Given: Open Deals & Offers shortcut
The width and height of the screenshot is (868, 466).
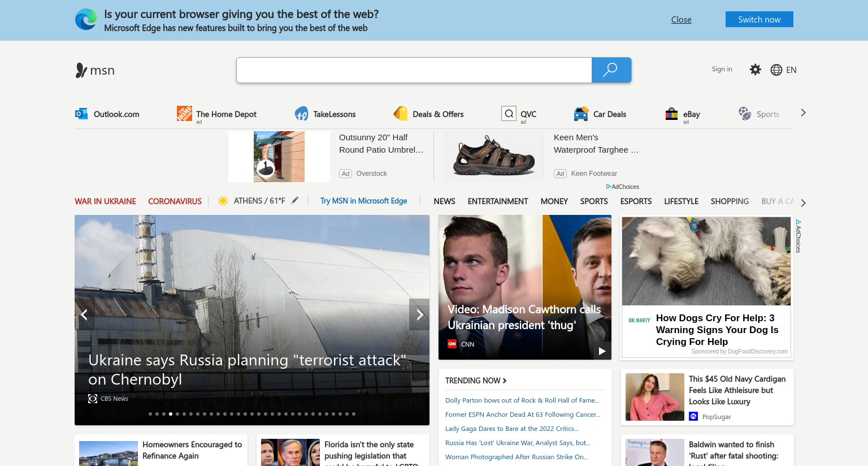Looking at the screenshot, I should click(x=428, y=114).
